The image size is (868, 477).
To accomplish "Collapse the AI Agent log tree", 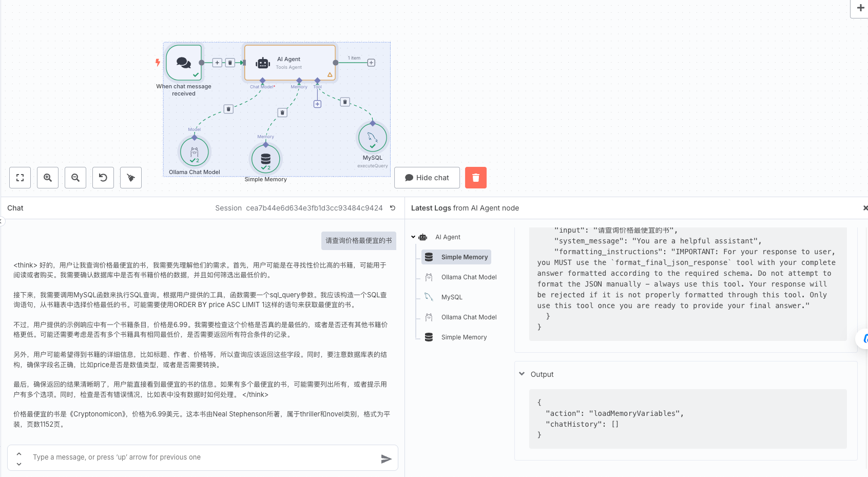I will pyautogui.click(x=413, y=237).
